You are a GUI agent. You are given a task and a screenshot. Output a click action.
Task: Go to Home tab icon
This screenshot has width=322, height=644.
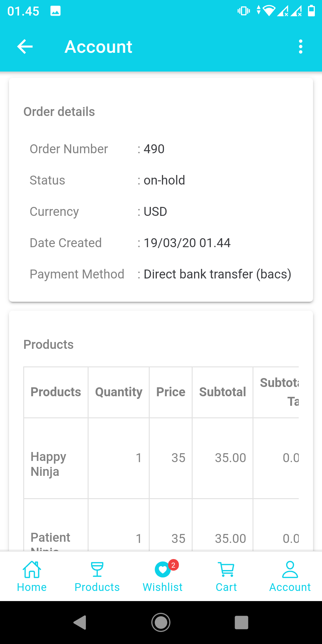pos(32,570)
